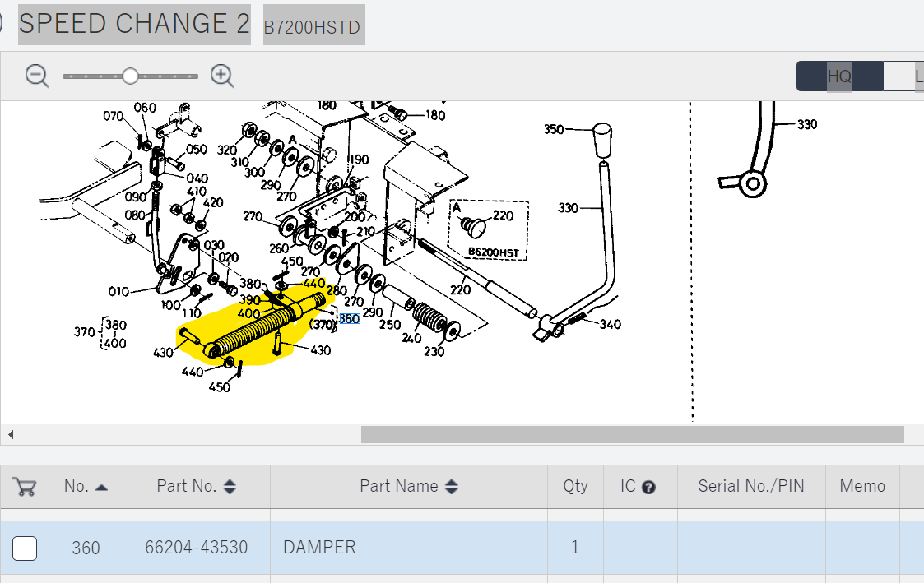Click the zoom slider handle

click(130, 76)
